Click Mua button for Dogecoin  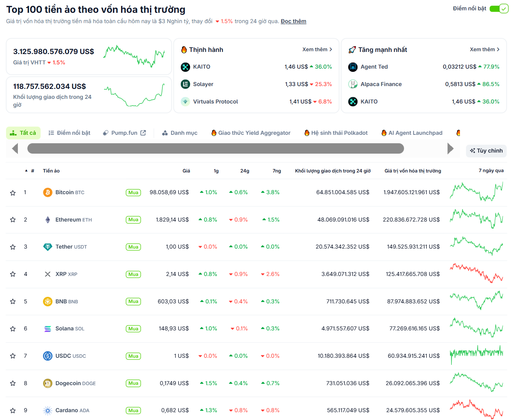pyautogui.click(x=134, y=383)
